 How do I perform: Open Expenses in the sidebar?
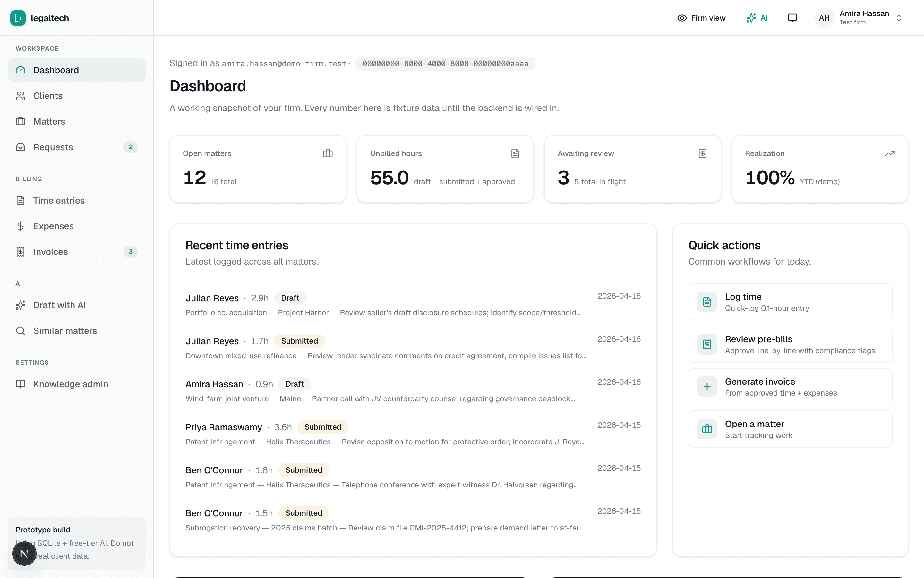(x=76, y=226)
